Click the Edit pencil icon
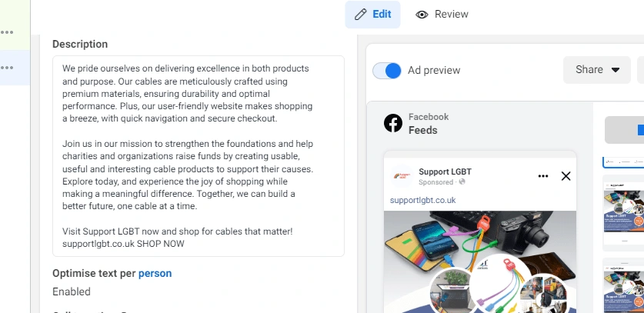 (x=360, y=15)
